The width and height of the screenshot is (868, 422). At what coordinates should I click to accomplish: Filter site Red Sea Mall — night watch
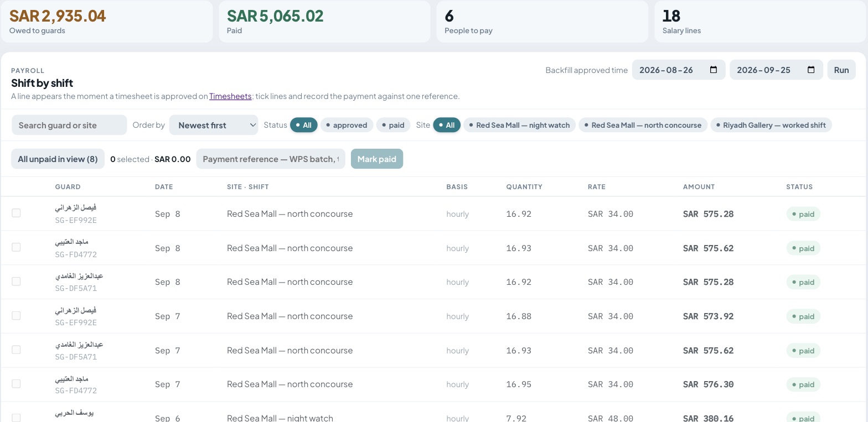click(x=520, y=125)
